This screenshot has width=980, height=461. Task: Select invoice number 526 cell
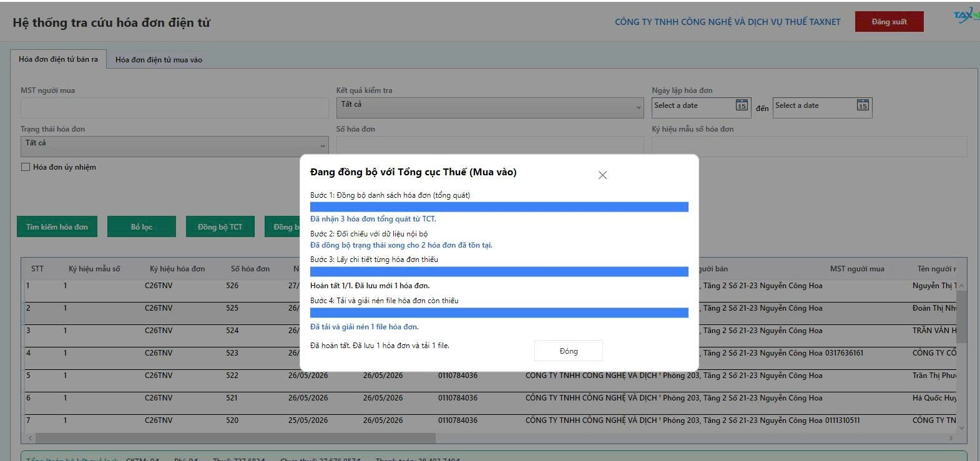pos(232,286)
